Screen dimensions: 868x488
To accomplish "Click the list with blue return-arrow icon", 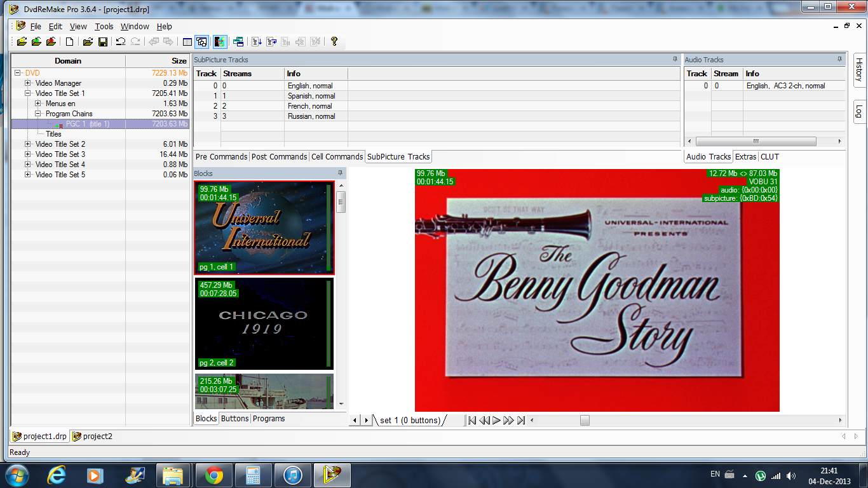I will tap(271, 42).
